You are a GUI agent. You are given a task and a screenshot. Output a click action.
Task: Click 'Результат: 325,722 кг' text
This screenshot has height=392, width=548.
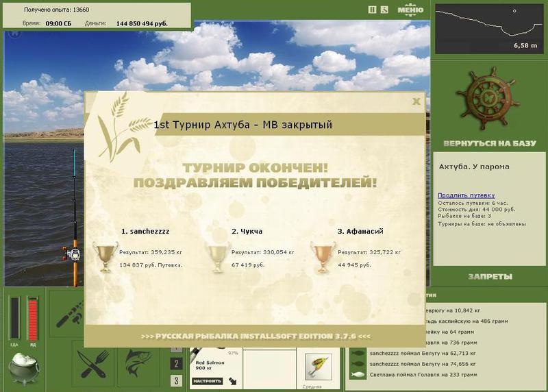(x=369, y=252)
